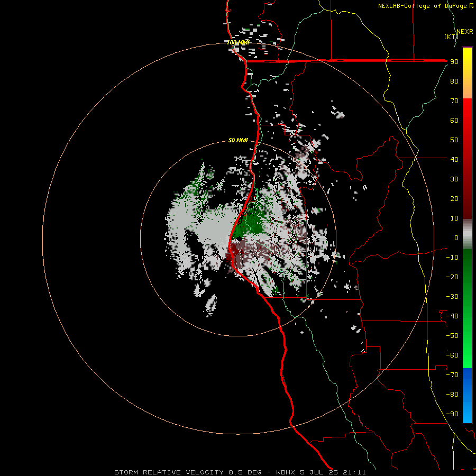Viewport: 476px width, 476px height.
Task: Click the -10 scale value
Action: click(452, 258)
